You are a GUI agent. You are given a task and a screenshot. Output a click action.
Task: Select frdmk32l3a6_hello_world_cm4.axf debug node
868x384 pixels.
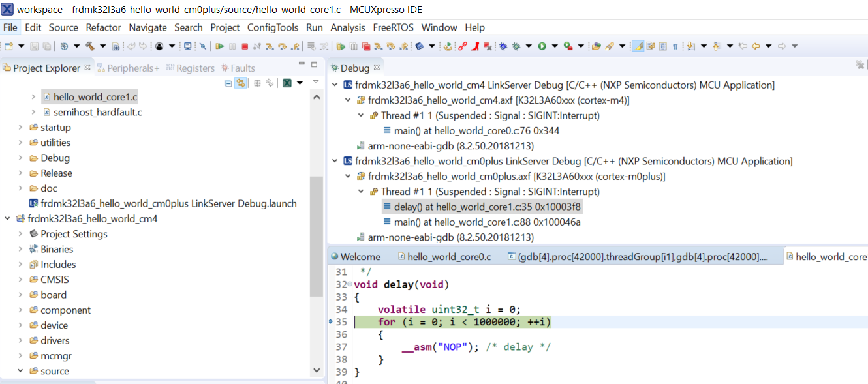pyautogui.click(x=493, y=100)
